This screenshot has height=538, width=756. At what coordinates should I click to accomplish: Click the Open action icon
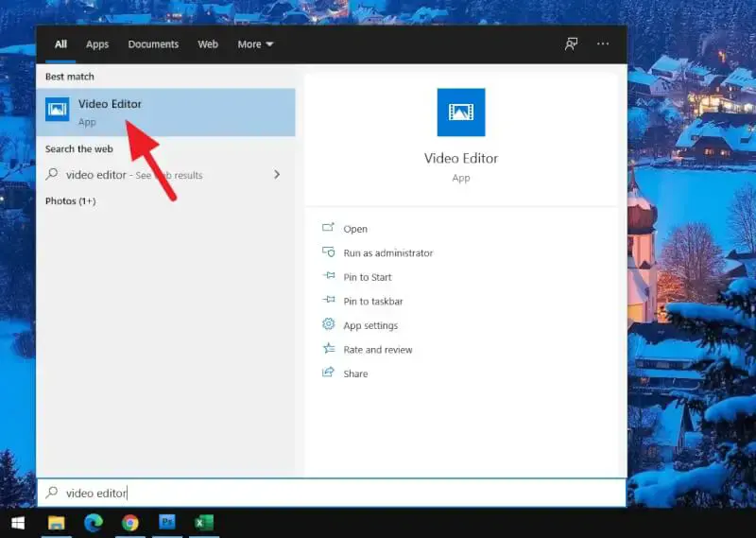pyautogui.click(x=328, y=228)
